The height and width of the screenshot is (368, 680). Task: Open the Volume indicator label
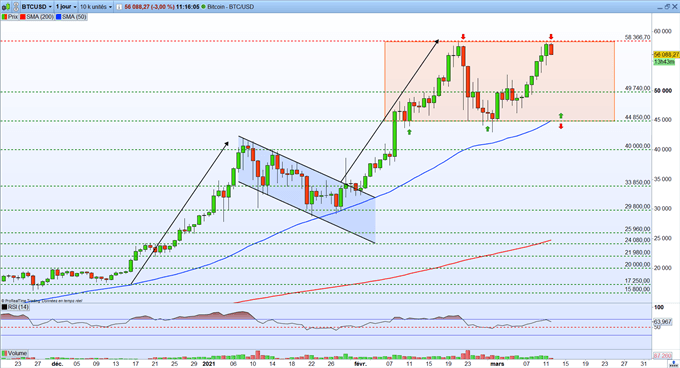coord(17,353)
